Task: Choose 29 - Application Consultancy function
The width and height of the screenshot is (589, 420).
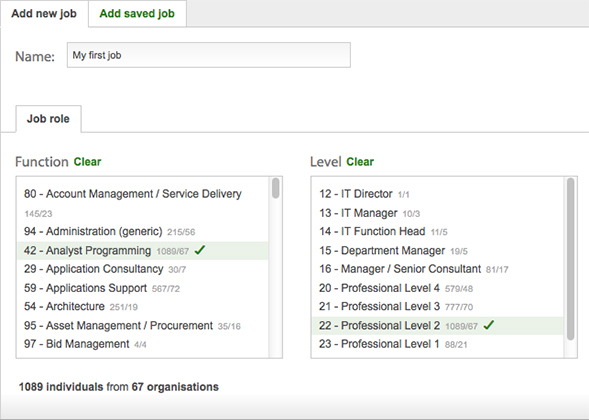Action: 143,269
